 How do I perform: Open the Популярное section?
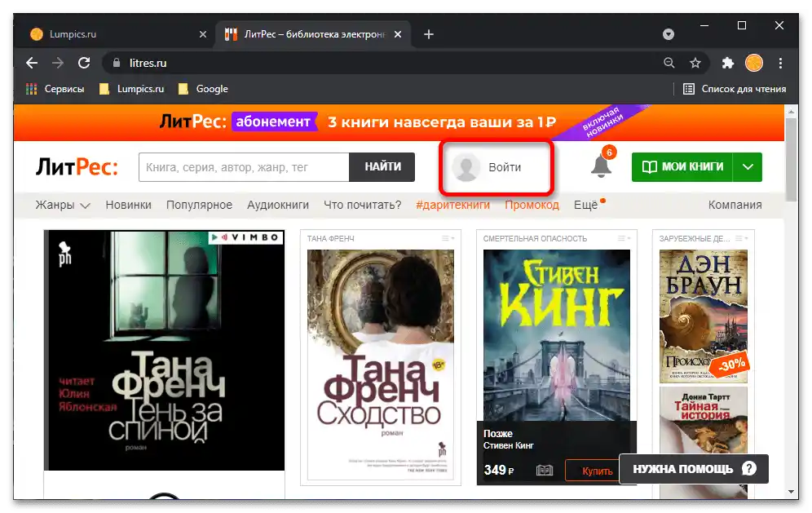(x=200, y=206)
